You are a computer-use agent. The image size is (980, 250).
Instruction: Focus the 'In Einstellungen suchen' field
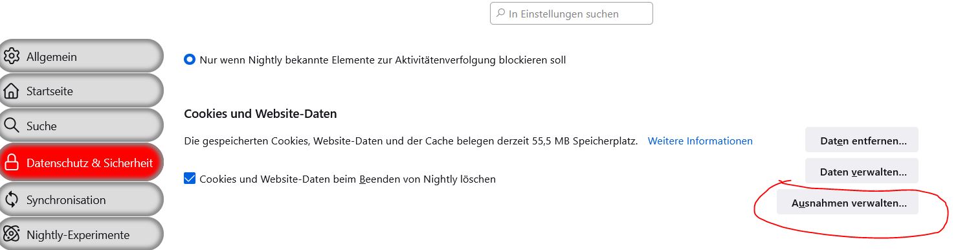click(x=572, y=14)
